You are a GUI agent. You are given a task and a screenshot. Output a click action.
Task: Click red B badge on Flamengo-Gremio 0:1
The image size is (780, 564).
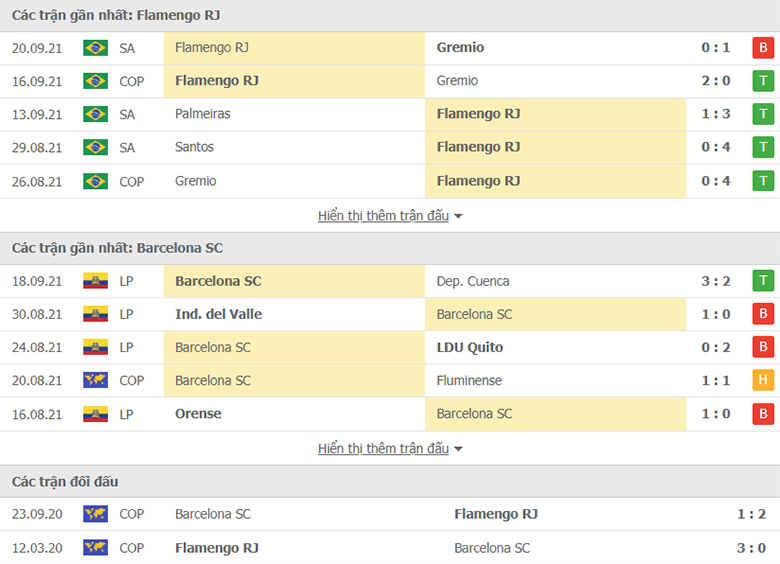(763, 48)
